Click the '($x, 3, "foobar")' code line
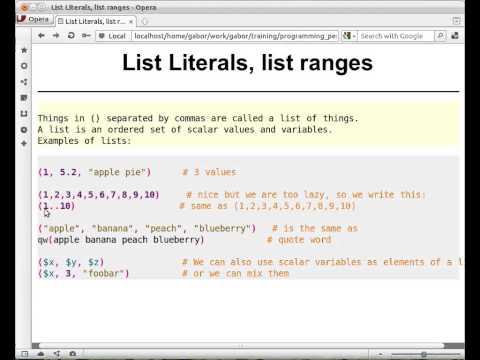The width and height of the screenshot is (480, 360). pos(83,274)
